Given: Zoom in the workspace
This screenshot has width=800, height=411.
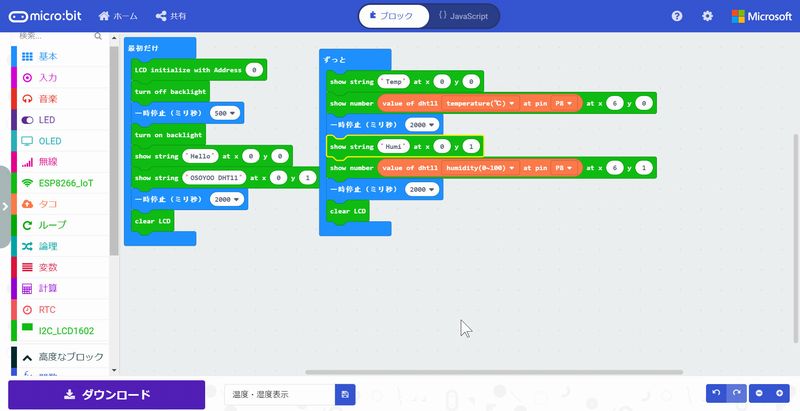Looking at the screenshot, I should click(x=781, y=394).
